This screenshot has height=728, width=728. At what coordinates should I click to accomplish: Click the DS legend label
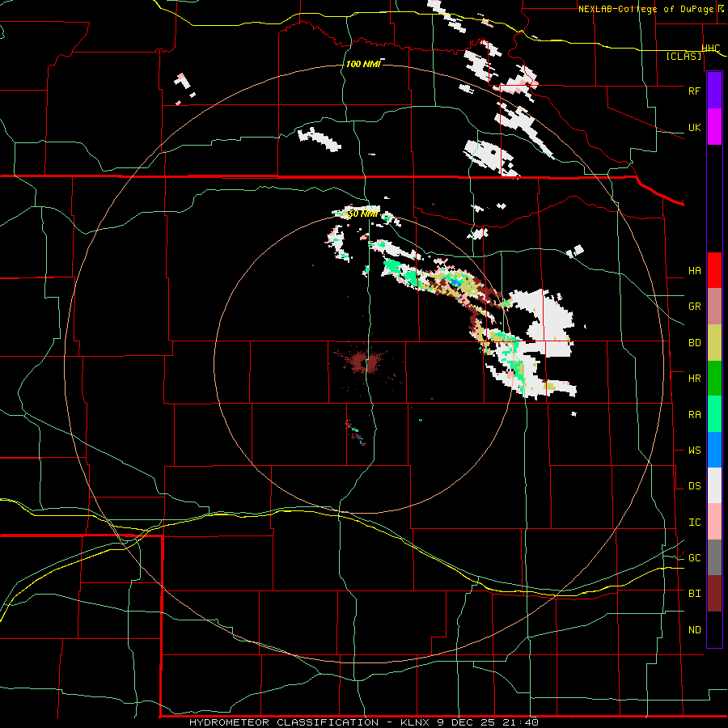coord(694,486)
